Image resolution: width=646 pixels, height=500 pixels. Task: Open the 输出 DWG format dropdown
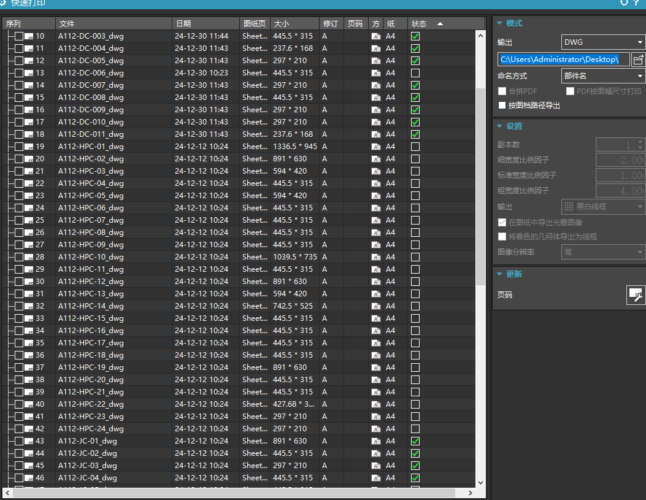602,42
